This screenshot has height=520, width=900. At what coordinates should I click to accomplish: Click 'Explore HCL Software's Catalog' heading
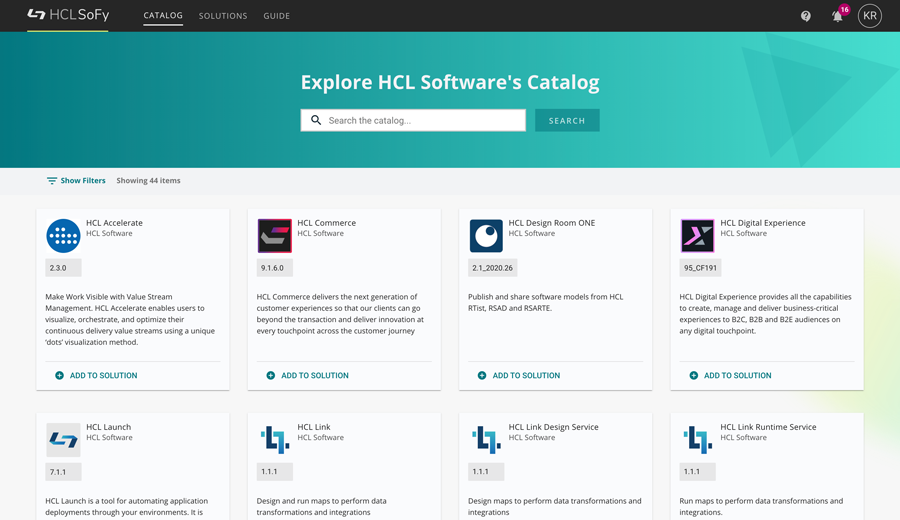450,82
